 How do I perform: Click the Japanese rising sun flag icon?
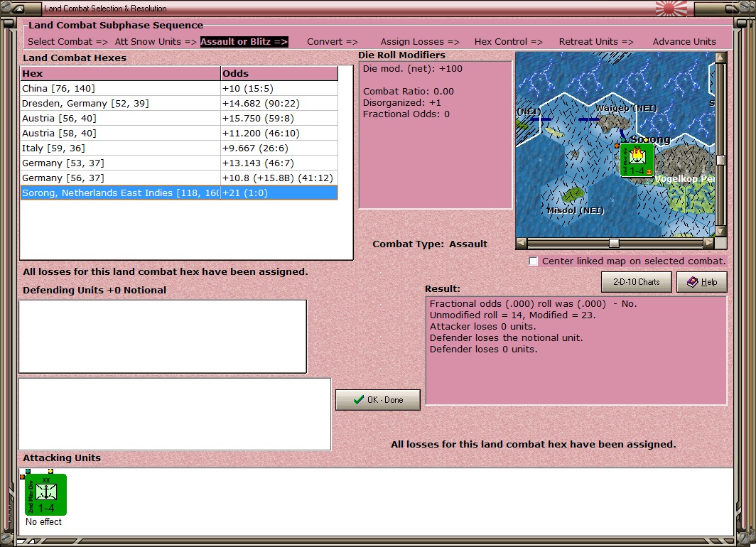coord(671,9)
